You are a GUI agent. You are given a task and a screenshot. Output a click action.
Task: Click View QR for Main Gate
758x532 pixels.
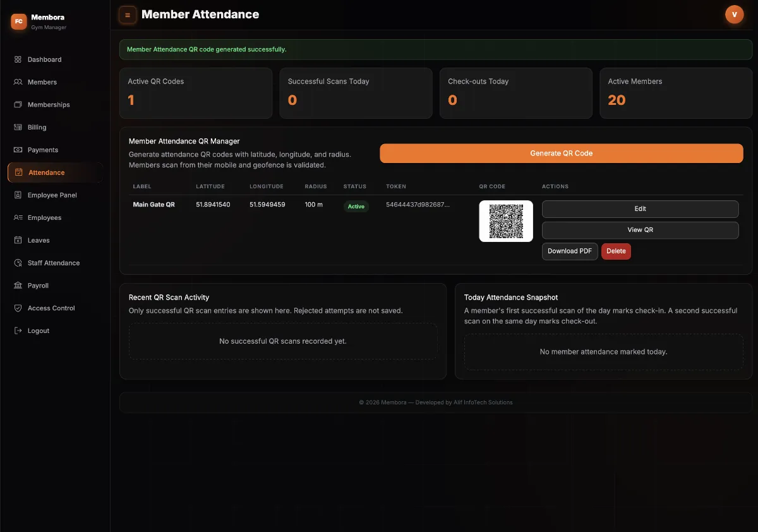click(x=640, y=230)
